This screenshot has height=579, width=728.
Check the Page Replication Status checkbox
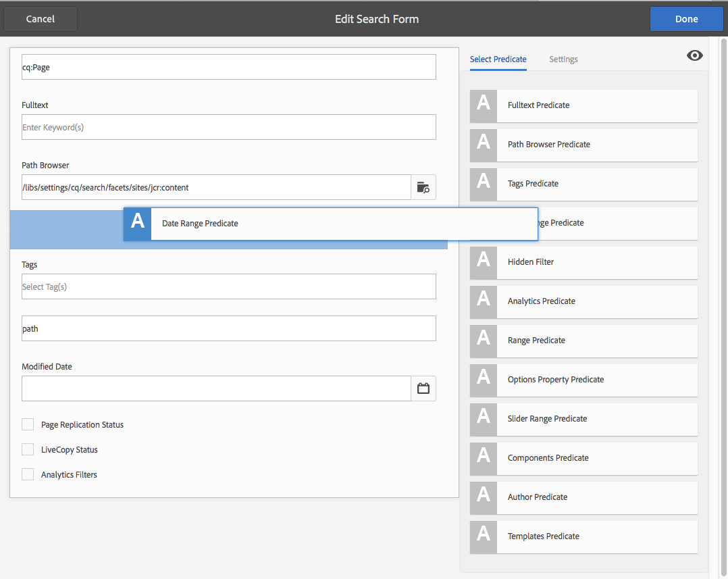[x=28, y=424]
